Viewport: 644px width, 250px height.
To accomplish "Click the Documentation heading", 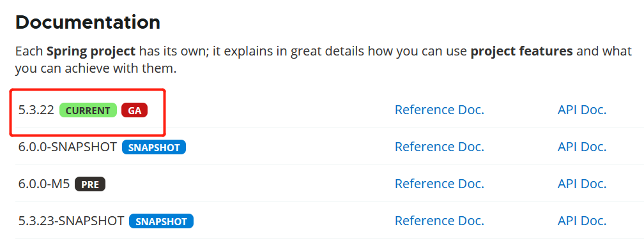I will pyautogui.click(x=88, y=22).
